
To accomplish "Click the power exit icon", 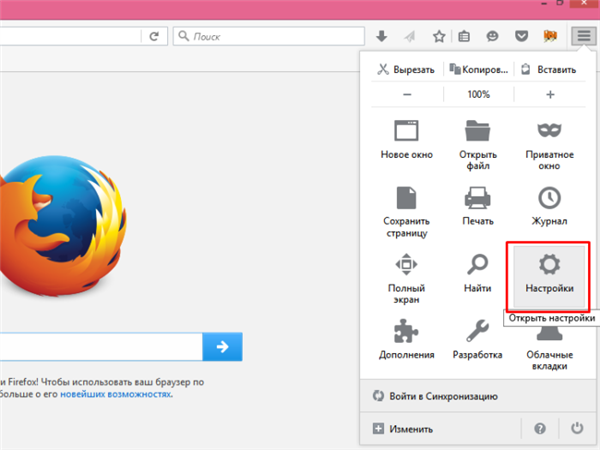I will coord(577,428).
